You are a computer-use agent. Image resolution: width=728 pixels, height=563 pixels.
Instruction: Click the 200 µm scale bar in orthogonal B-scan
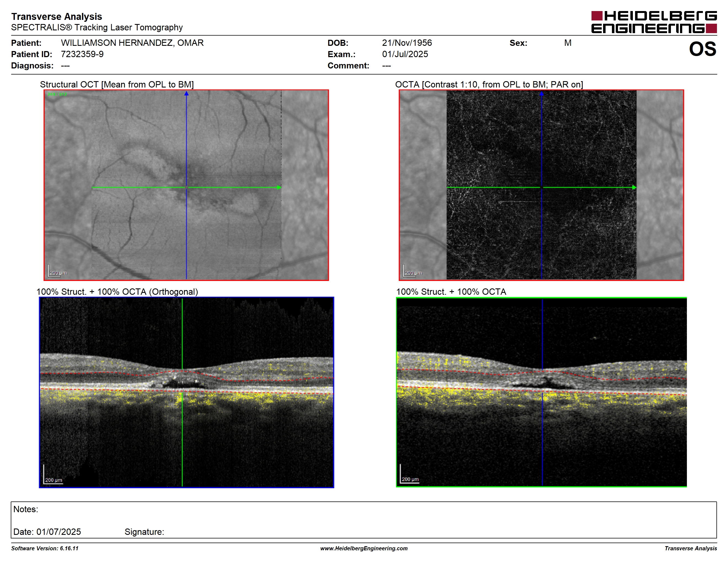[53, 474]
